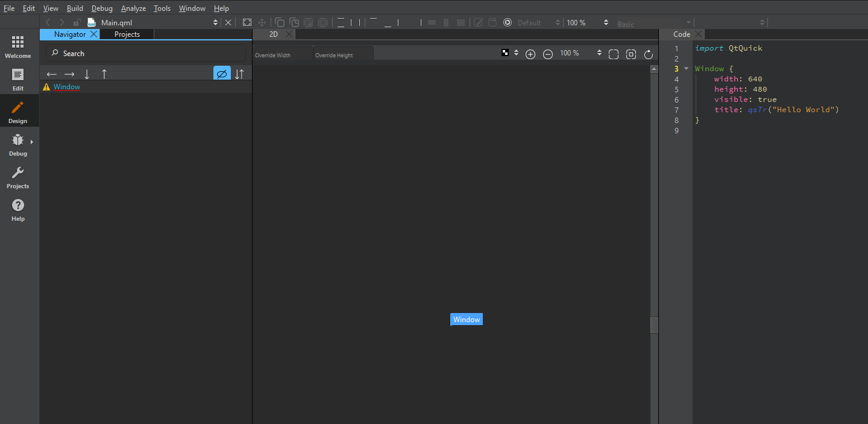Image resolution: width=868 pixels, height=424 pixels.
Task: Collapse the Window code block fold arrow
Action: pos(686,69)
